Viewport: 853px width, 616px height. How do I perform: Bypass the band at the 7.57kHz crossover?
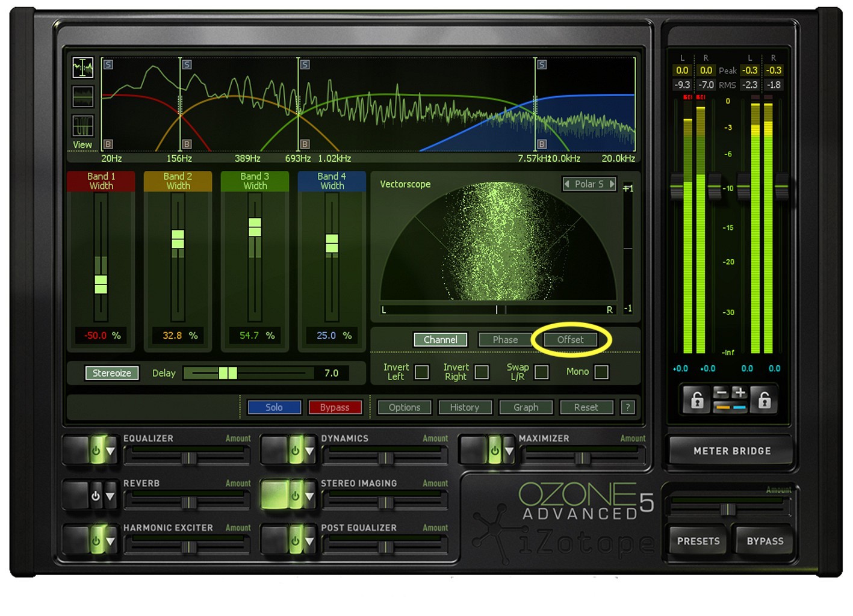click(x=542, y=144)
